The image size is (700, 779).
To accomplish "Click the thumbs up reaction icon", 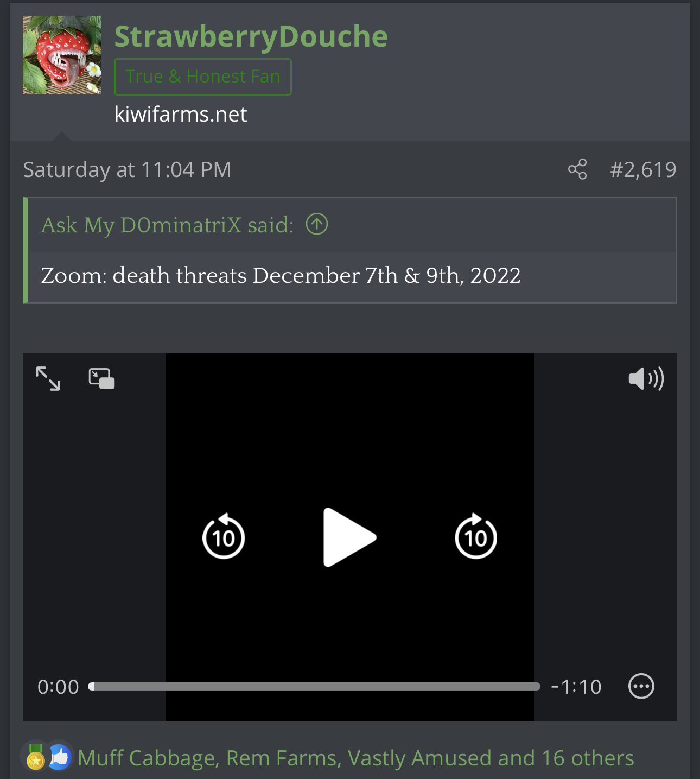I will [59, 757].
